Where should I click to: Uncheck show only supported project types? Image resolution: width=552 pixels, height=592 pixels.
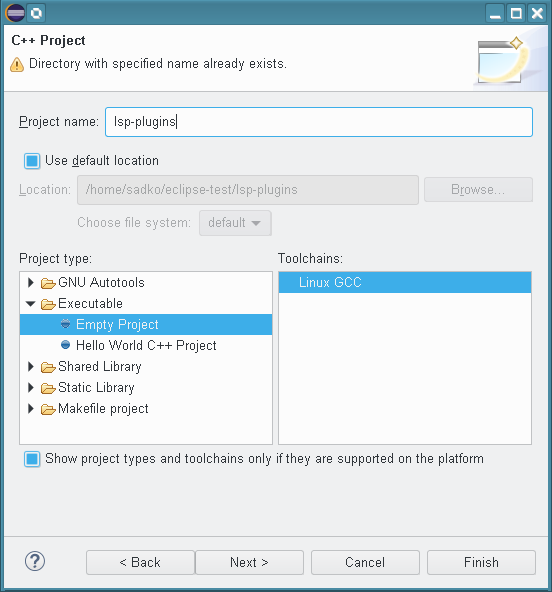click(32, 459)
